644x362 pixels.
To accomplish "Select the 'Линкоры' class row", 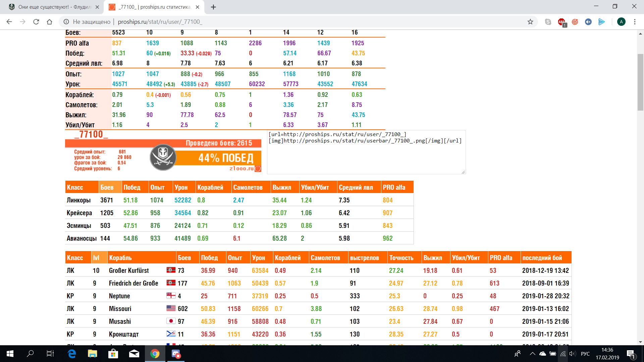I will 239,200.
